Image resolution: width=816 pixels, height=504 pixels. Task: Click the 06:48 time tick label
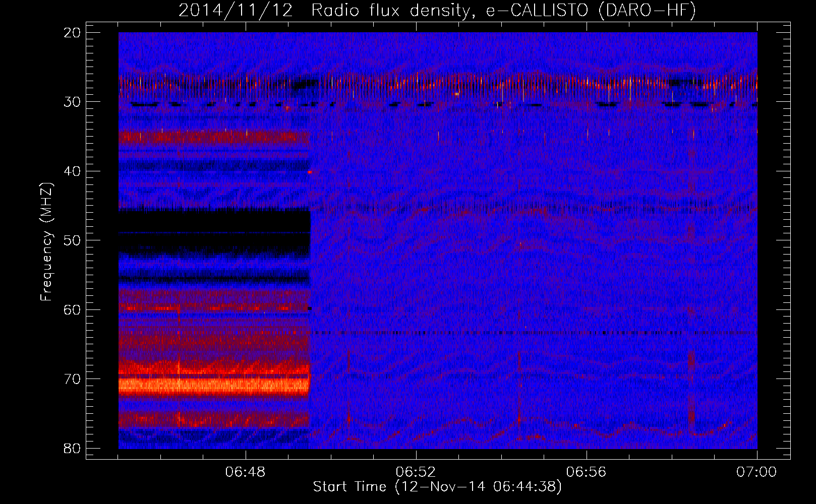[246, 472]
